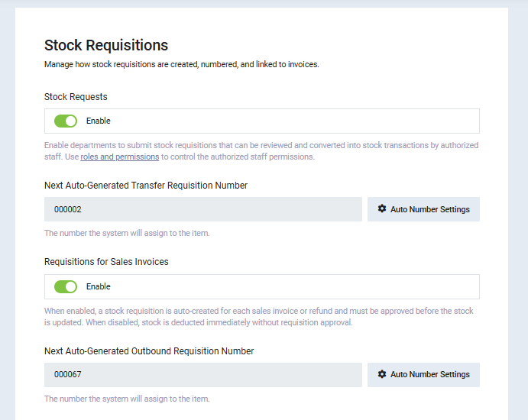Click the outbound requisition number field 000067
Screen dimensions: 528x420
point(202,375)
